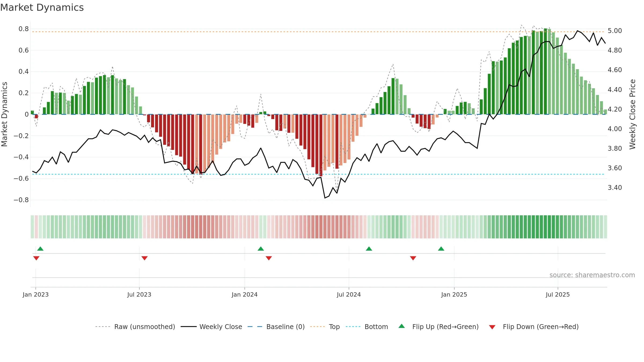Toggle the Bottom legend entry
The width and height of the screenshot is (644, 362).
click(x=367, y=327)
